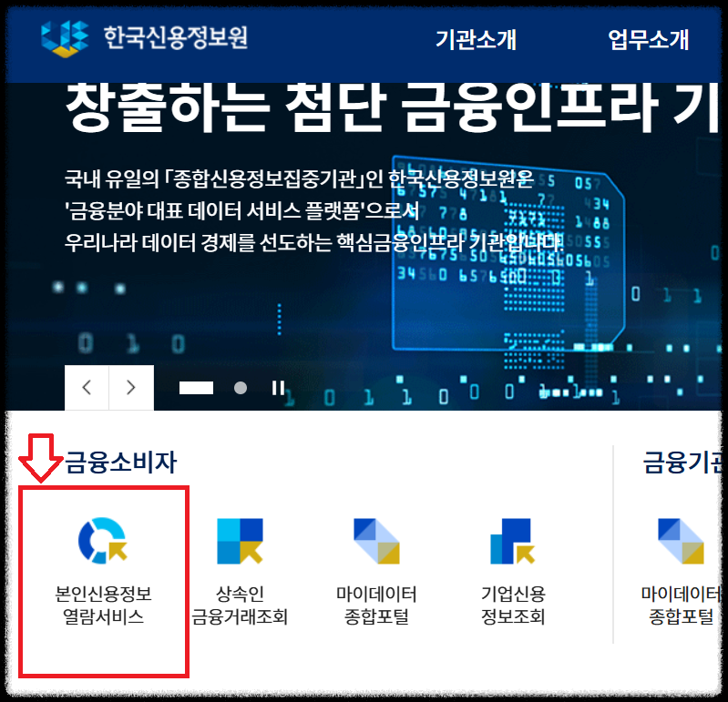The image size is (728, 702).
Task: Open the 기업신용 정보조회 text link
Action: (x=513, y=605)
